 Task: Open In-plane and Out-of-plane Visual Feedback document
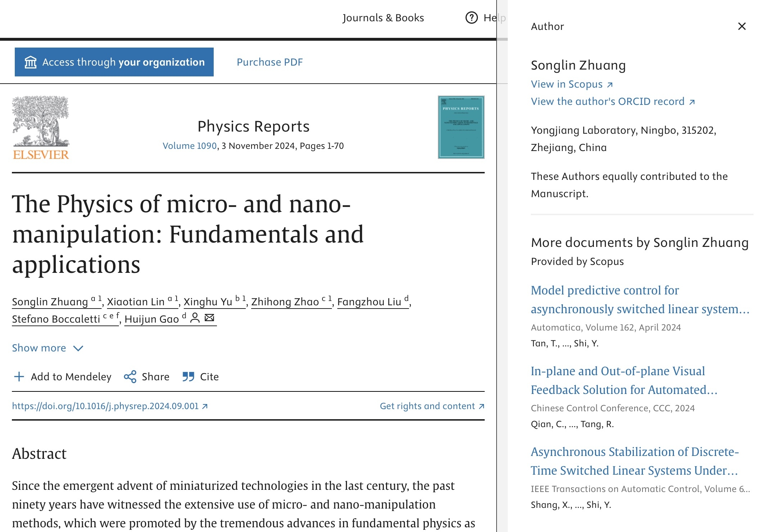point(624,380)
